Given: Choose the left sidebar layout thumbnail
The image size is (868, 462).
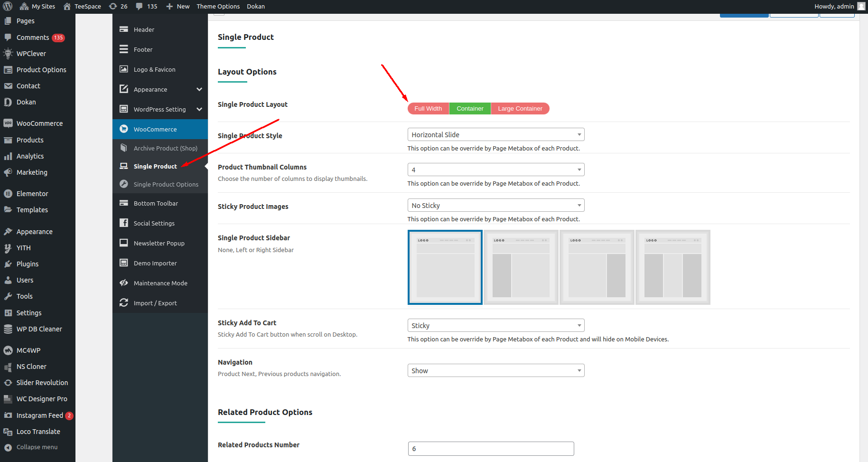Looking at the screenshot, I should [521, 267].
